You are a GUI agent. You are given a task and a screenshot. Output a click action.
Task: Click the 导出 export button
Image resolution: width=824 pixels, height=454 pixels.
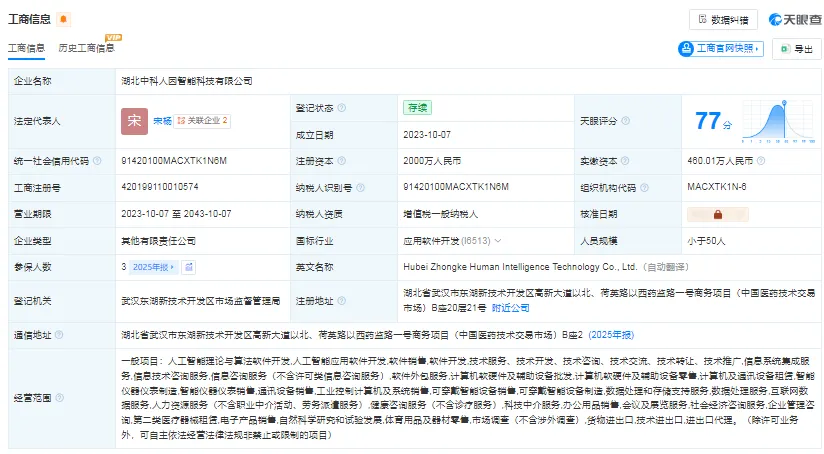(797, 49)
